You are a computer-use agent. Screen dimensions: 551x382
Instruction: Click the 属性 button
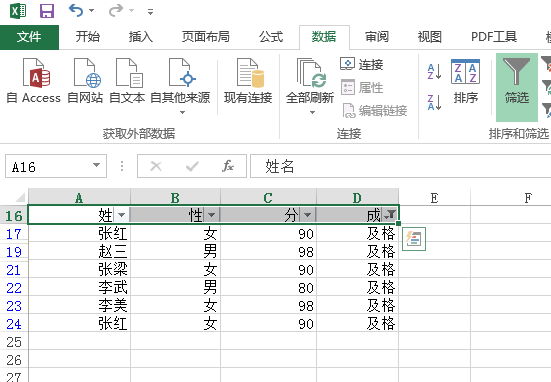click(x=362, y=88)
